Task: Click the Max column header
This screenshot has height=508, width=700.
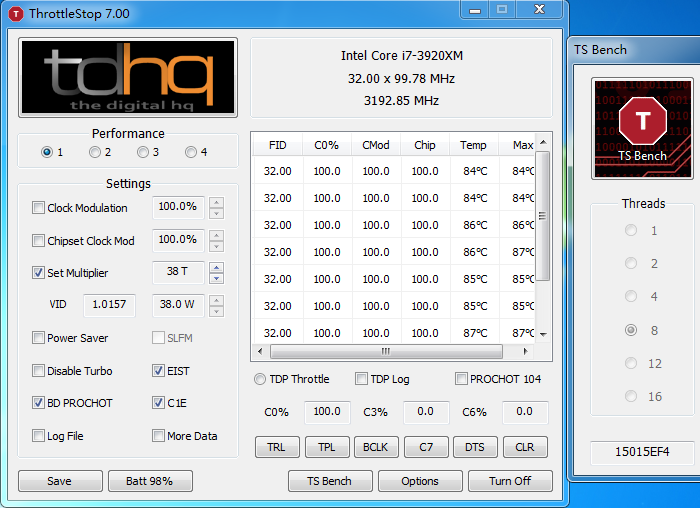Action: coord(517,145)
